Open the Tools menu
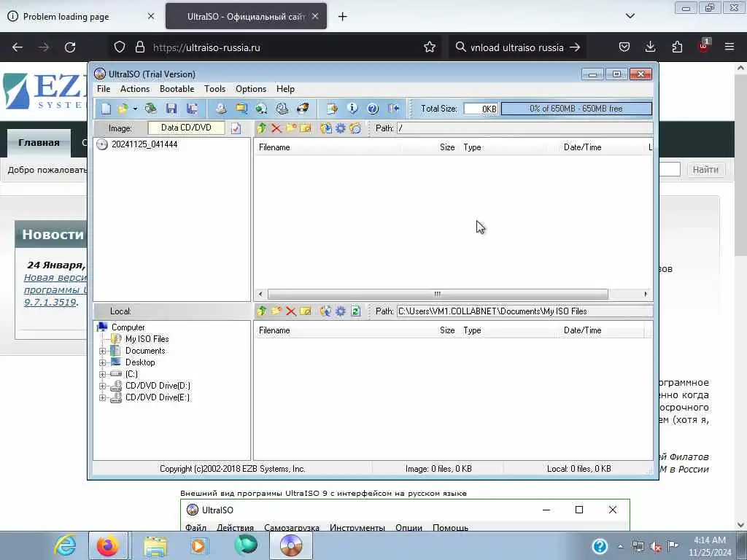 [215, 89]
